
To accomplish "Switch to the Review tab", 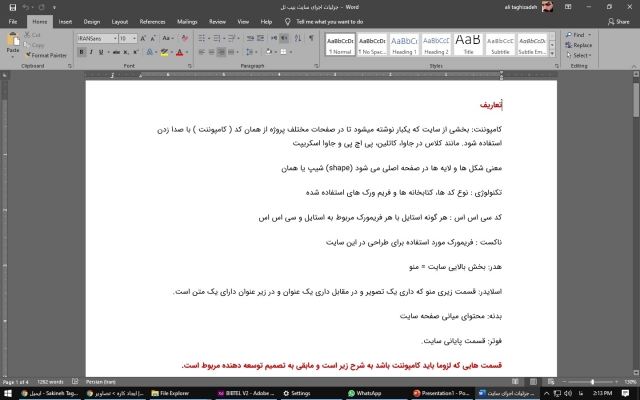I will pyautogui.click(x=217, y=22).
